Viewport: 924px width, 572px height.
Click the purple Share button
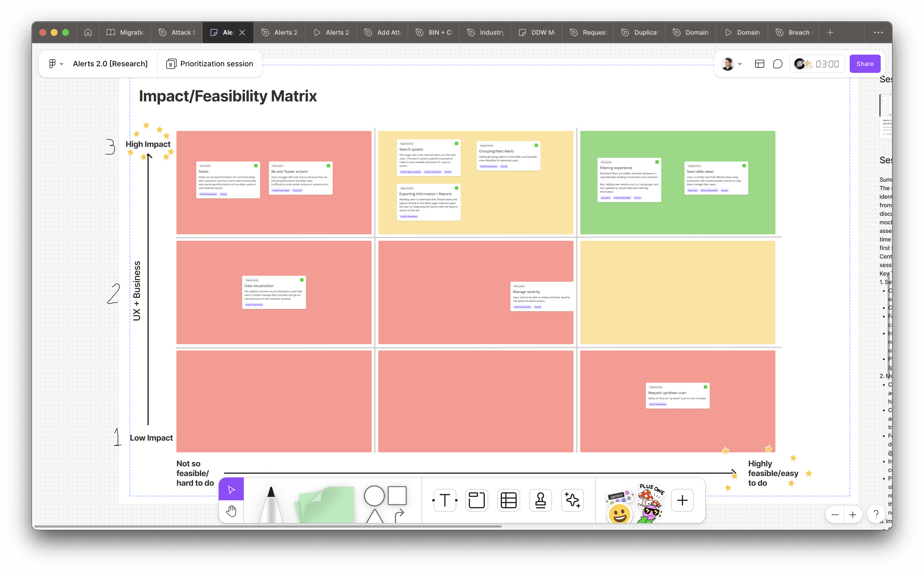tap(865, 64)
